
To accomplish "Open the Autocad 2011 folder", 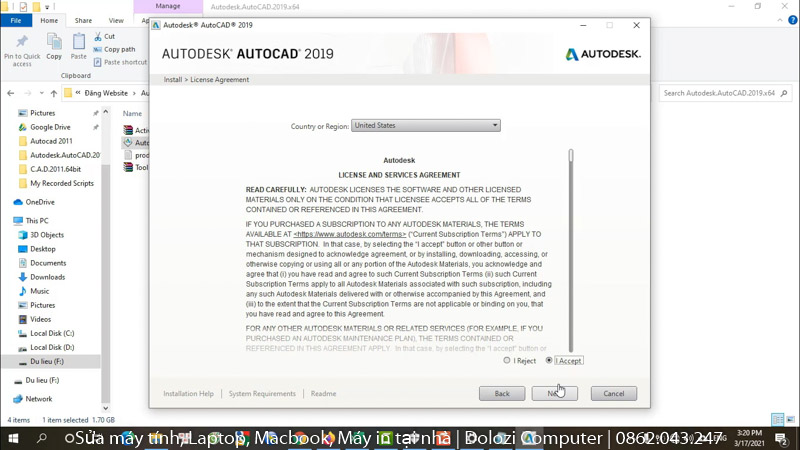I will click(x=51, y=141).
